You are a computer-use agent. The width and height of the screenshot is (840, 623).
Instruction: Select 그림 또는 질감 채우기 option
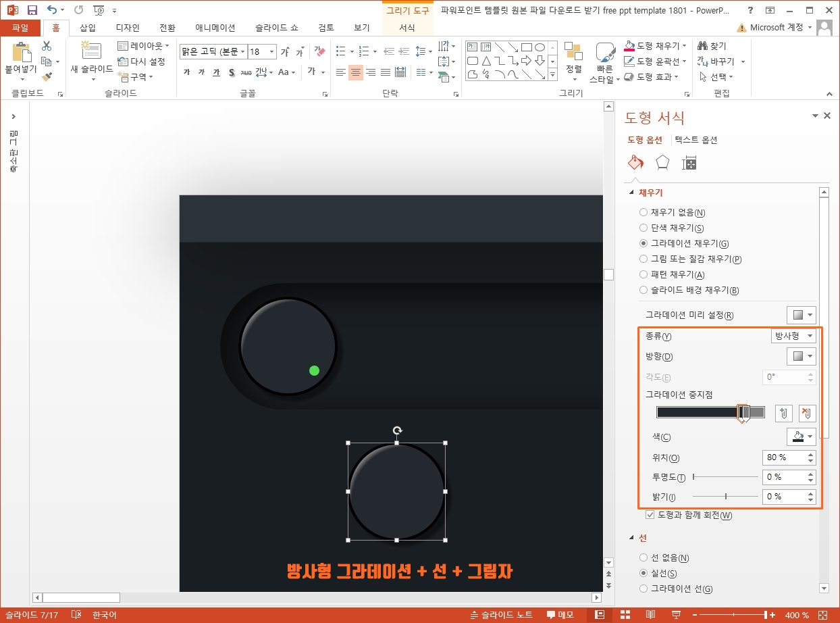pos(690,259)
